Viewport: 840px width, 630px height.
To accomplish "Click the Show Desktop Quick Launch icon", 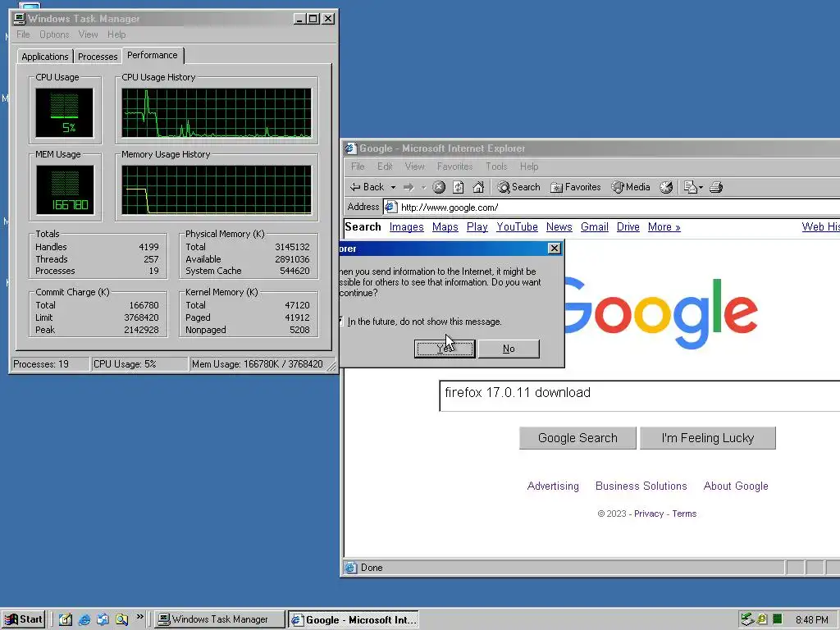I will [66, 620].
